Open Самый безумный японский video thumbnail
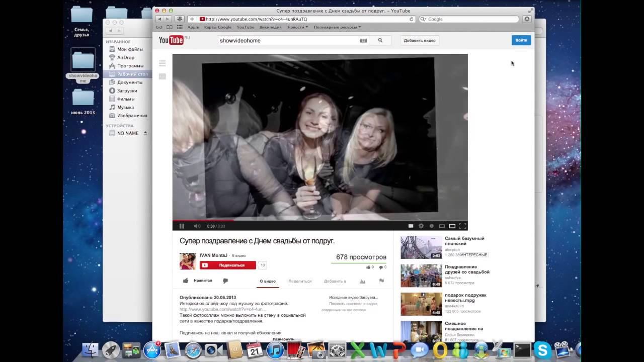This screenshot has width=644, height=362. [x=421, y=247]
